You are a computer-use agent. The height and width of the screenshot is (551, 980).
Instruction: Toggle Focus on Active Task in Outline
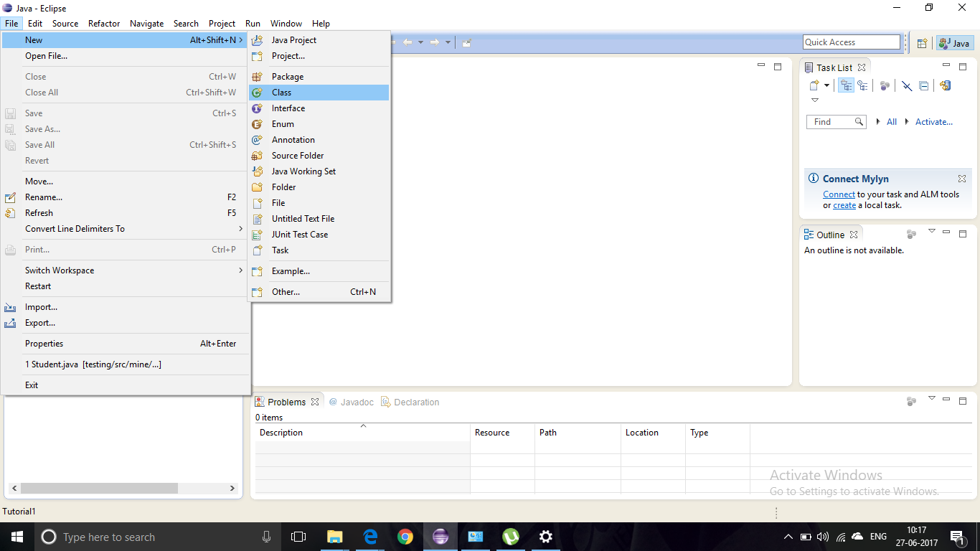pos(911,235)
